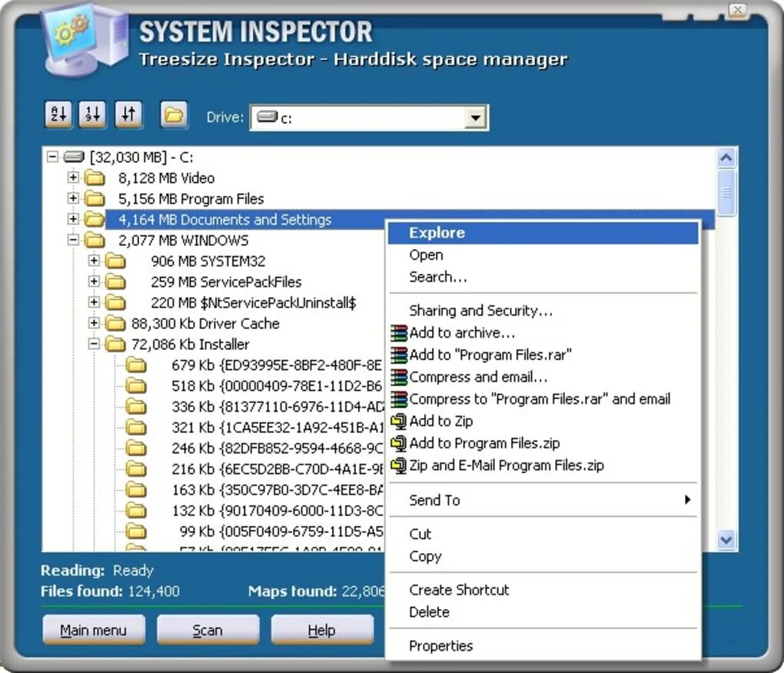Expand Documents and Settings folder node

tap(73, 219)
